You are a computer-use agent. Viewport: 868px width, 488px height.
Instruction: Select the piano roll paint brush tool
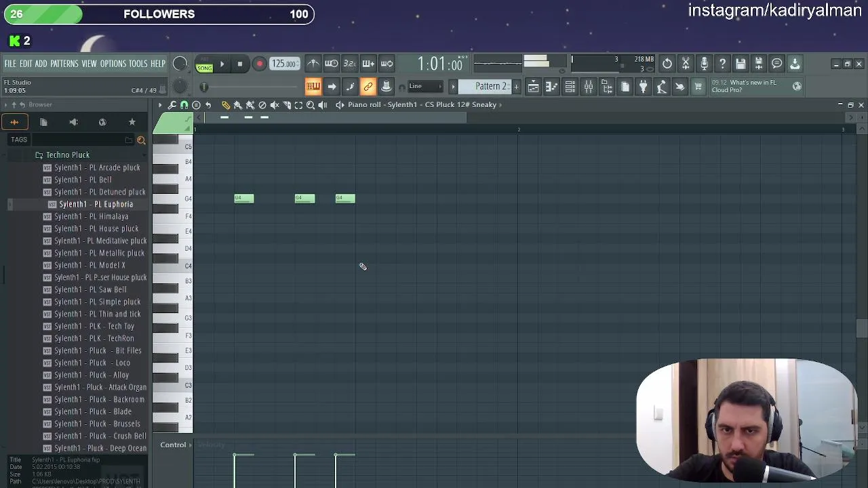click(238, 105)
